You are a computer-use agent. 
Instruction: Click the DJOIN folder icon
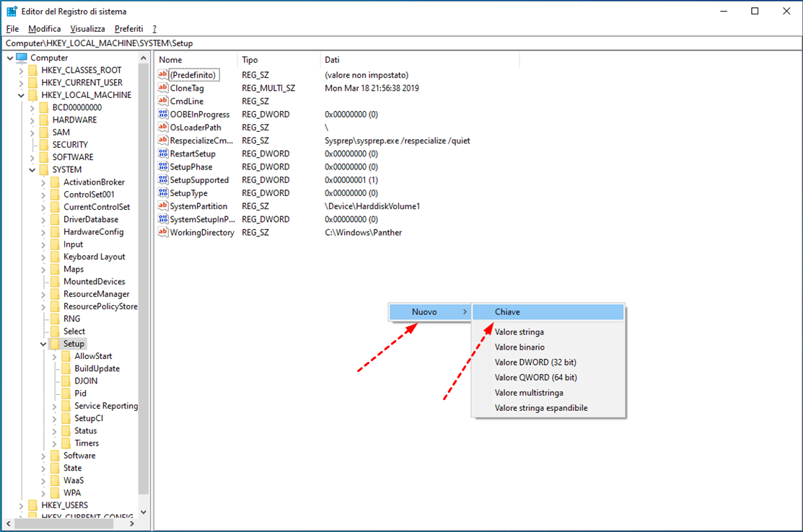(x=66, y=381)
